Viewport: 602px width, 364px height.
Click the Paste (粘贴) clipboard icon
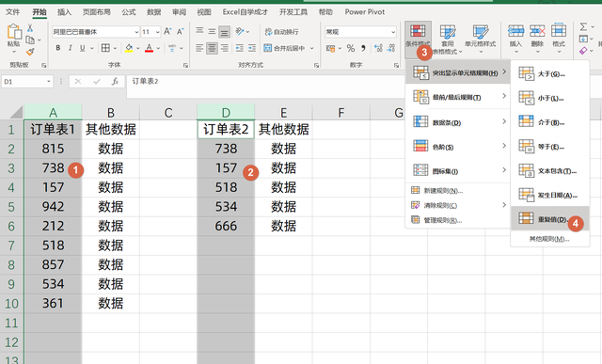click(14, 31)
